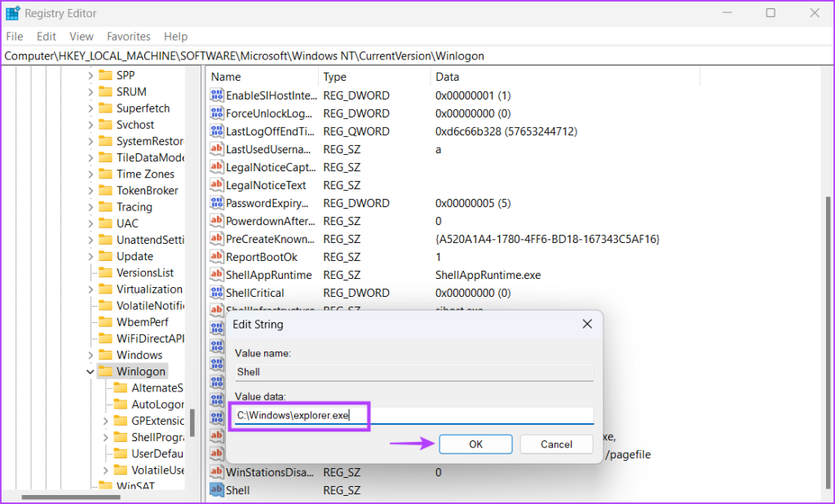
Task: Click the registry path address bar
Action: click(x=417, y=56)
